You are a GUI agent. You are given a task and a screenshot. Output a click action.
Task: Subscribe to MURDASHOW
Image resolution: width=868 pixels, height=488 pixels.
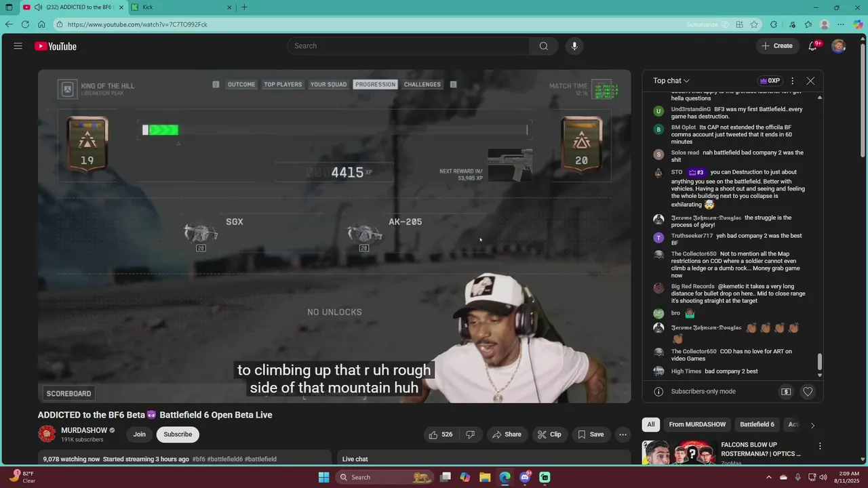[178, 434]
